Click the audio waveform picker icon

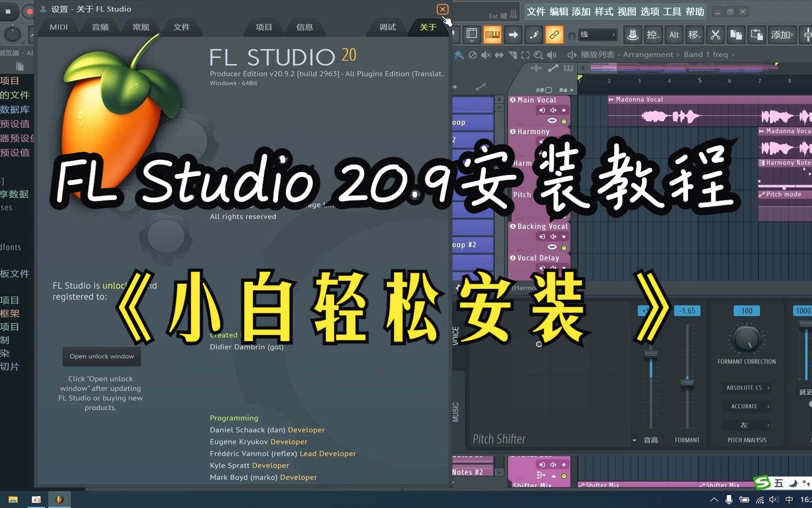click(x=536, y=69)
